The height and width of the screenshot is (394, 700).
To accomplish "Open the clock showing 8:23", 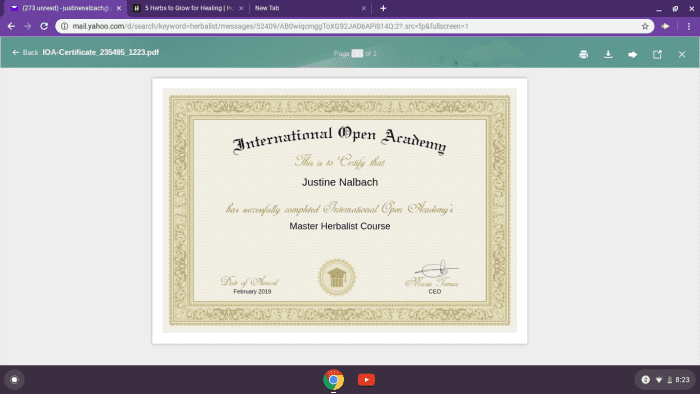I will [x=682, y=380].
